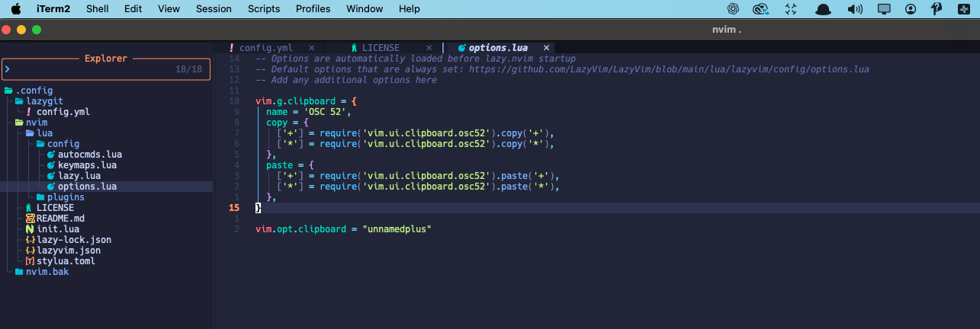Open keymaps.lua from the explorer
The width and height of the screenshot is (980, 329).
pyautogui.click(x=87, y=165)
